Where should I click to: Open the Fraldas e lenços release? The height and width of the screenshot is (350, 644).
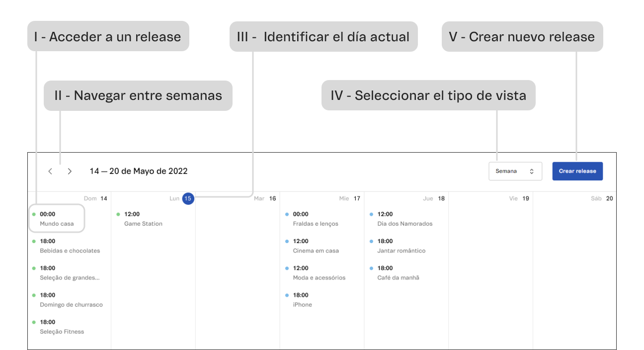pos(316,219)
